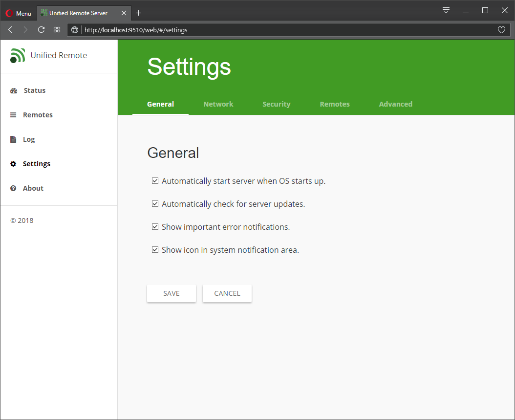Toggle show icon in system notification area
The image size is (515, 420).
[155, 249]
